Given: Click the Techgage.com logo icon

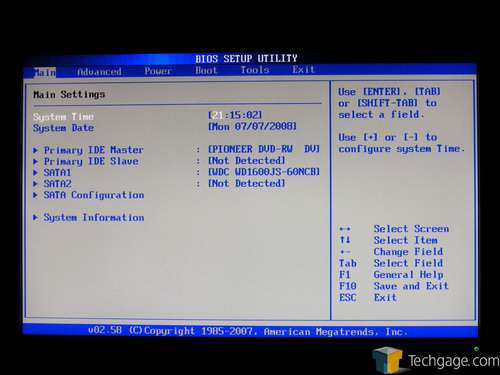Looking at the screenshot, I should coord(389,359).
